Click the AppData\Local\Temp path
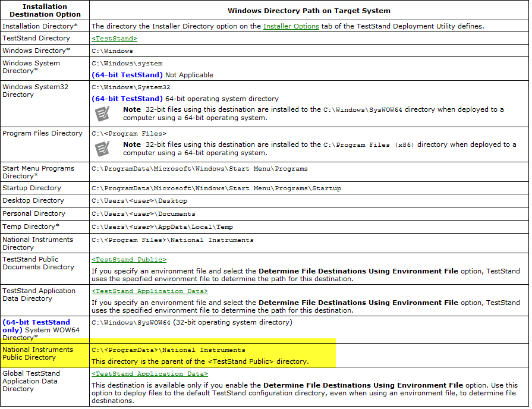This screenshot has width=532, height=409. coord(162,227)
